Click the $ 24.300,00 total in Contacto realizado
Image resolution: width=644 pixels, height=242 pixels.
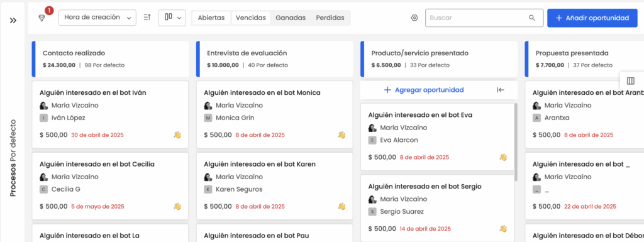coord(59,65)
